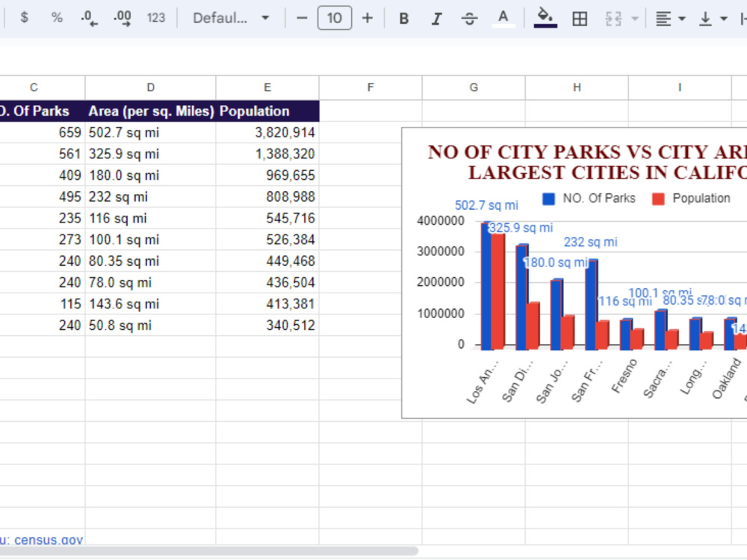The height and width of the screenshot is (560, 747).
Task: Open the census.gov source link
Action: 48,540
